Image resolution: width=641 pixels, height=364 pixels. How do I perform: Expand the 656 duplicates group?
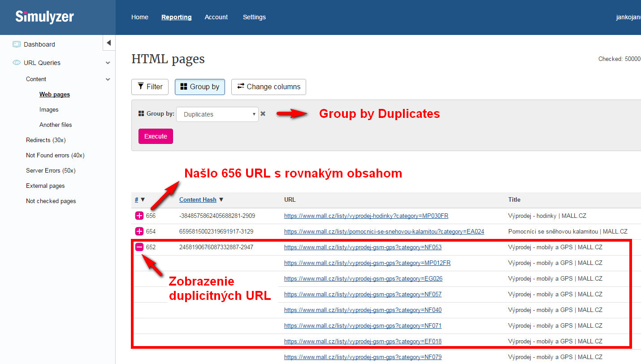139,216
